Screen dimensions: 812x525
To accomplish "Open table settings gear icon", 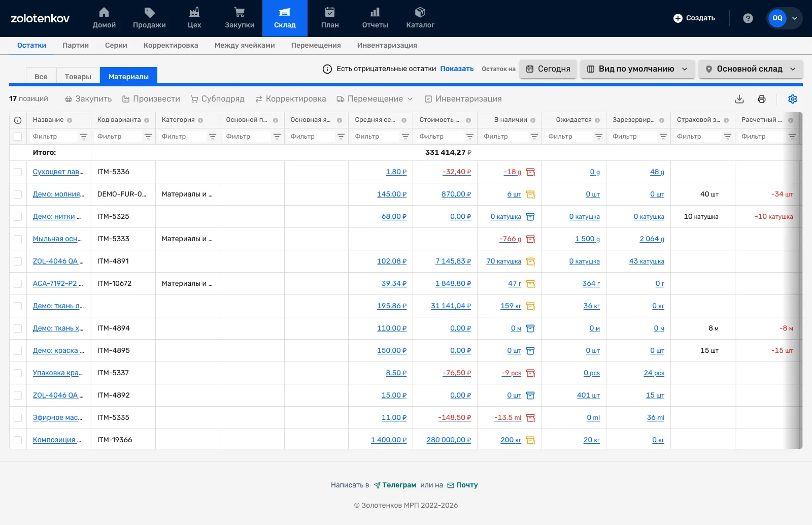I will (x=793, y=99).
